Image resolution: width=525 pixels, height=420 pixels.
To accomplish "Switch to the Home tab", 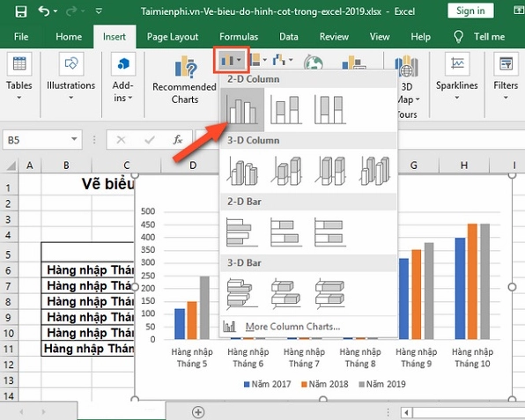I will (x=69, y=36).
